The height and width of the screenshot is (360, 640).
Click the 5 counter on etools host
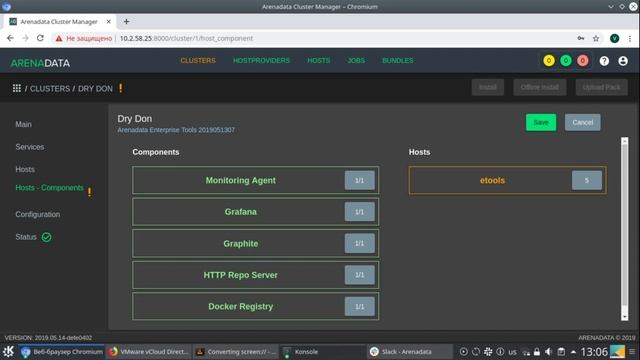pos(587,180)
